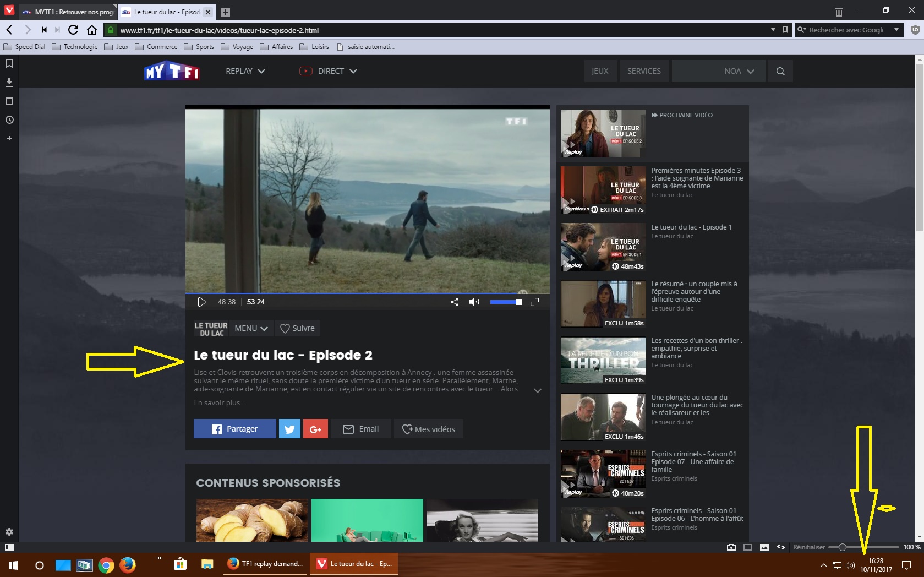Reset zoom with Réinitialiser
Screen dimensions: 924x577
[809, 547]
